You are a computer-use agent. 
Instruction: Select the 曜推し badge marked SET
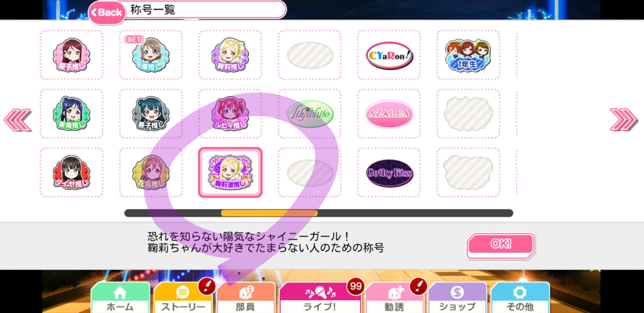click(151, 55)
